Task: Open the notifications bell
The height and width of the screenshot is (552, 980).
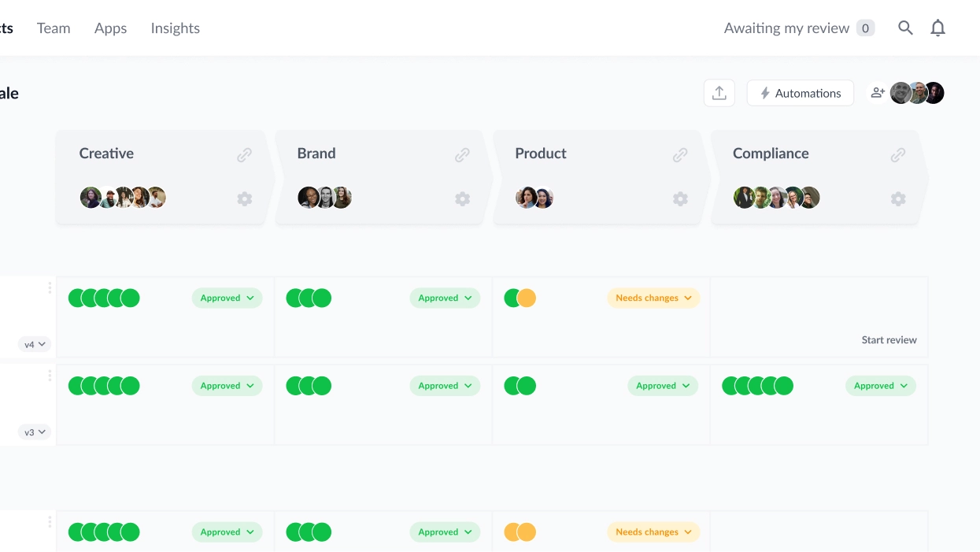Action: coord(937,27)
